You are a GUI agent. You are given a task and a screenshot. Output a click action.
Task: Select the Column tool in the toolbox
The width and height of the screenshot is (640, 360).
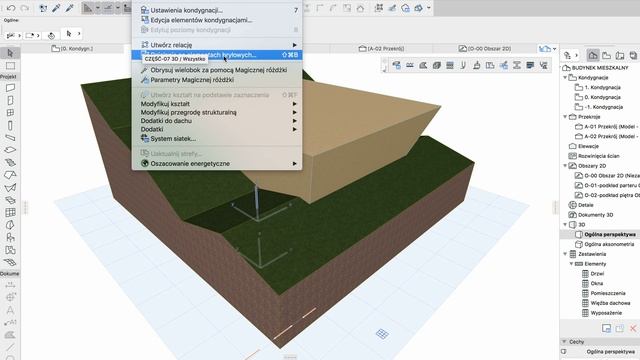click(10, 125)
